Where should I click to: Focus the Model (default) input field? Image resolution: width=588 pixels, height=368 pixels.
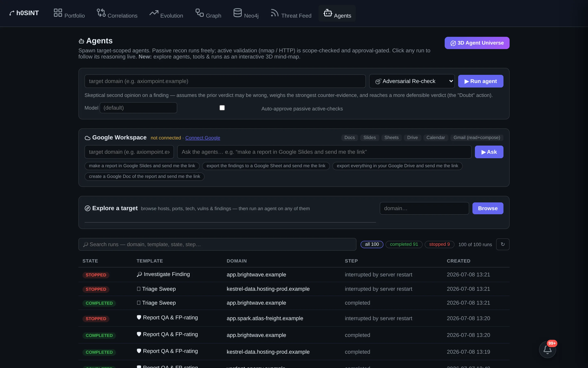(138, 108)
